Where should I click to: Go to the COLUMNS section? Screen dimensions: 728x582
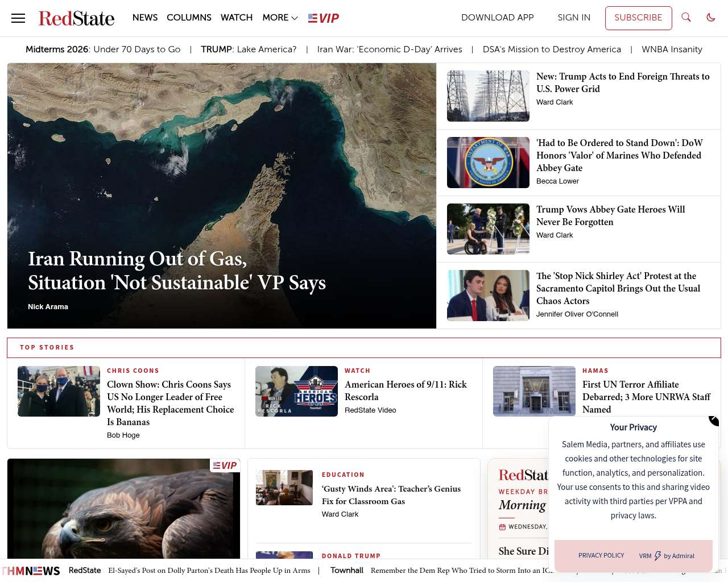pyautogui.click(x=189, y=18)
